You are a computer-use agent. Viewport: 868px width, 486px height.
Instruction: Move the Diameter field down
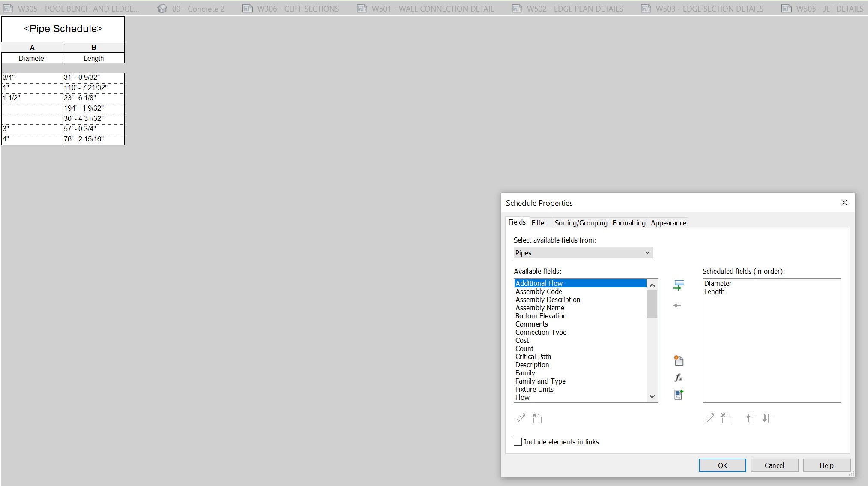coord(768,418)
